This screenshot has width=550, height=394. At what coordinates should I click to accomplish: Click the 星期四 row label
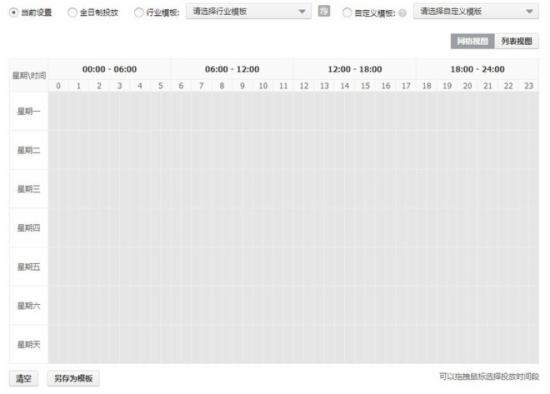[x=29, y=228]
